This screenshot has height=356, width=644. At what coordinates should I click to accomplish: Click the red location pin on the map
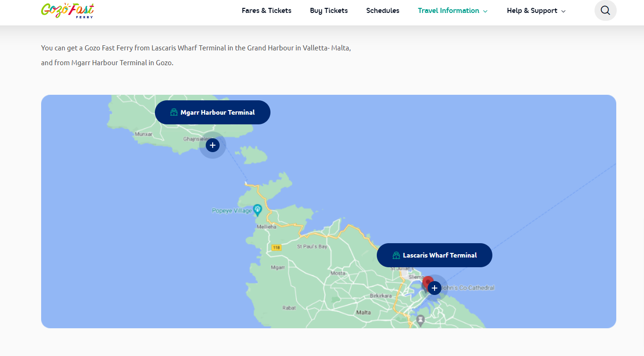[x=427, y=282]
